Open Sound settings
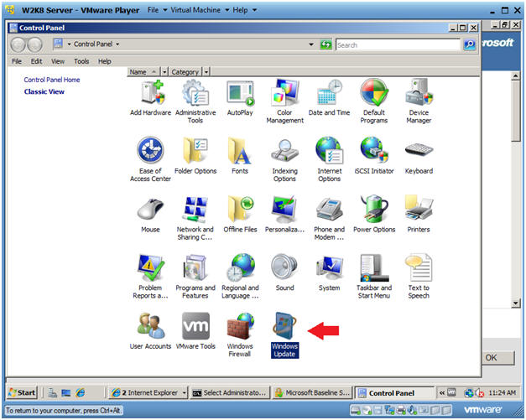 pyautogui.click(x=284, y=272)
